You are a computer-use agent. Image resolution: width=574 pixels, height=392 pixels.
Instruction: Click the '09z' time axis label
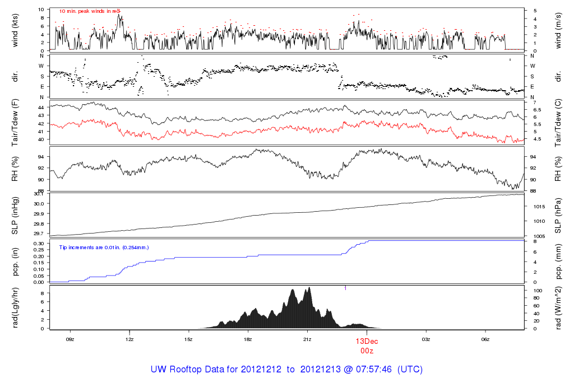pos(70,339)
